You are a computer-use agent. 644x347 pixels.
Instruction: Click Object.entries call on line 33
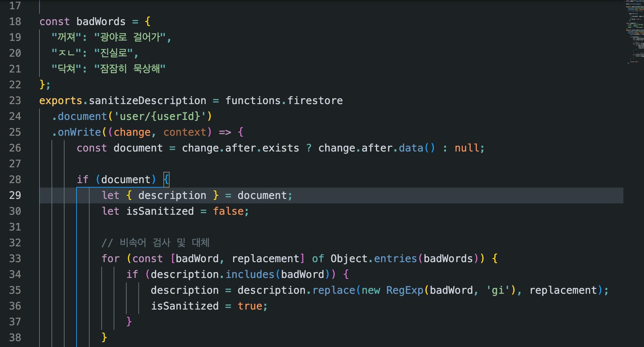(374, 258)
